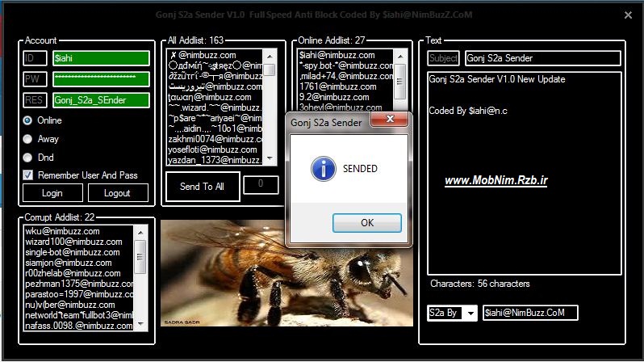Select *-spy.bot-*@nimbuzz.com in Online Addlist
The height and width of the screenshot is (362, 644).
coord(345,65)
